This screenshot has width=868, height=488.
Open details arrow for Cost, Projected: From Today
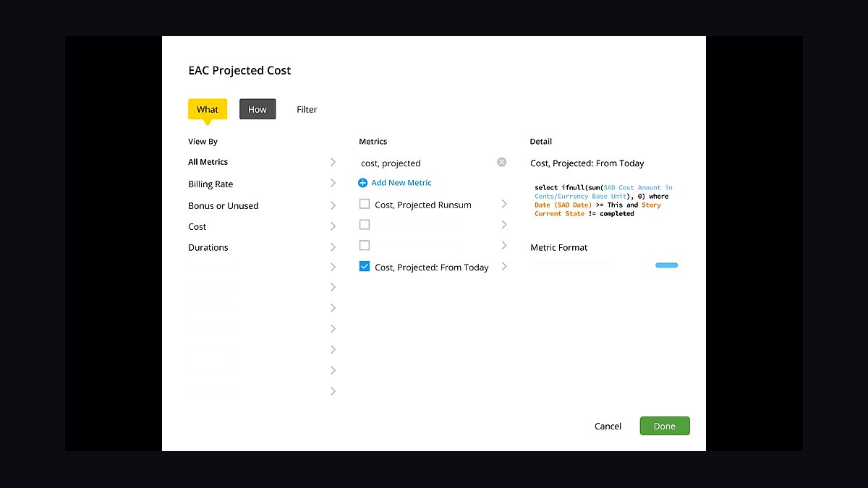pyautogui.click(x=504, y=266)
